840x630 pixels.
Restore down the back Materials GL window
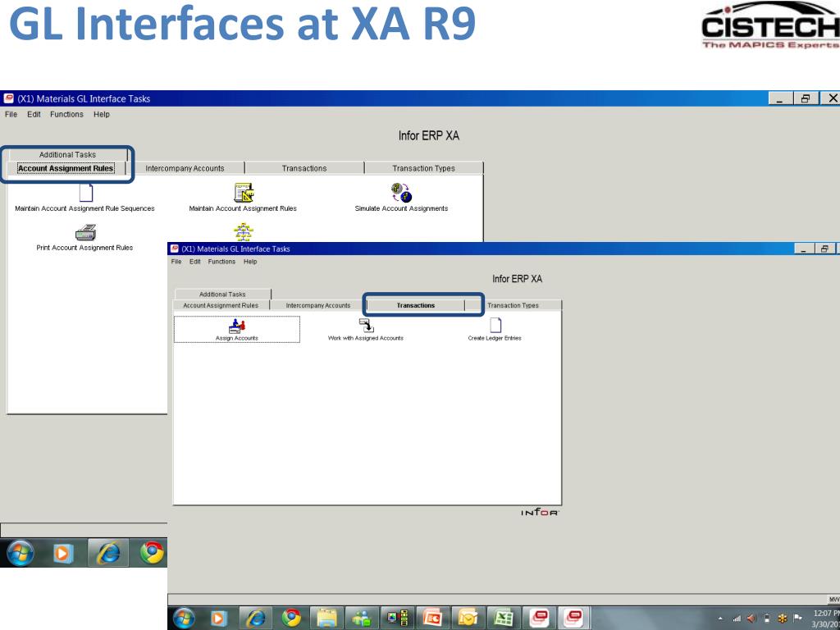[806, 98]
